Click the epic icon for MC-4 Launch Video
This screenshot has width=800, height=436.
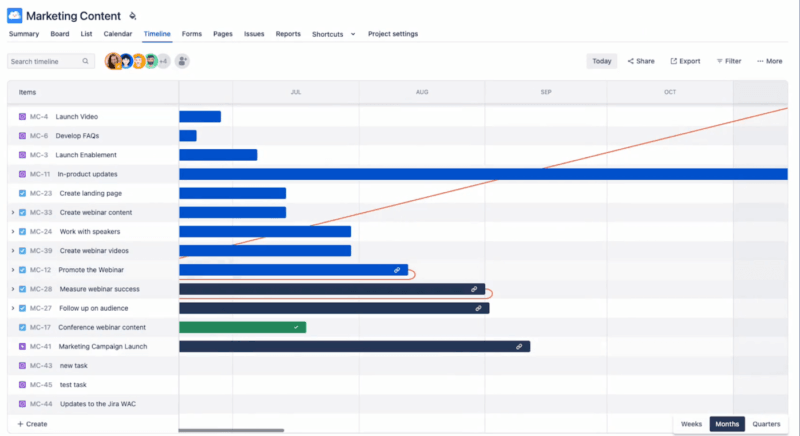pyautogui.click(x=22, y=117)
